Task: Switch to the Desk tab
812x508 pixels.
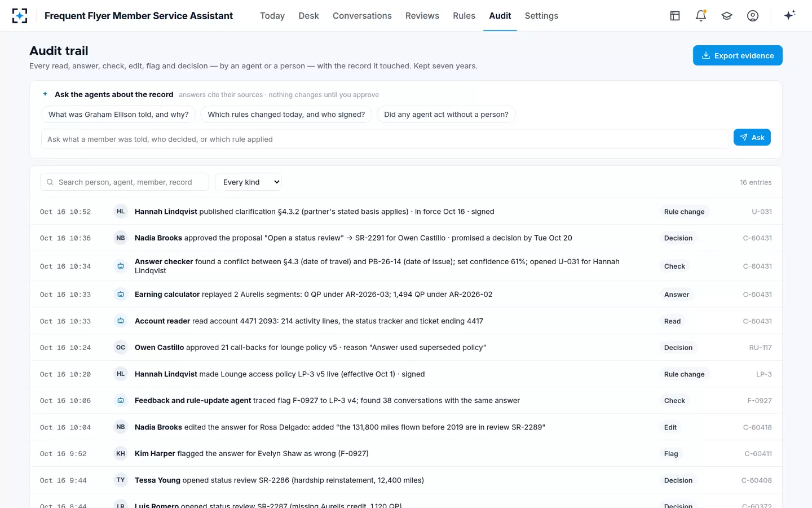Action: click(308, 16)
